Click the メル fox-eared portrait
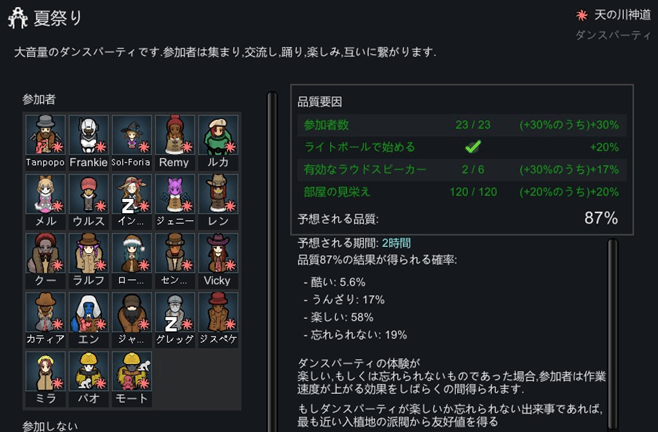 coord(45,194)
